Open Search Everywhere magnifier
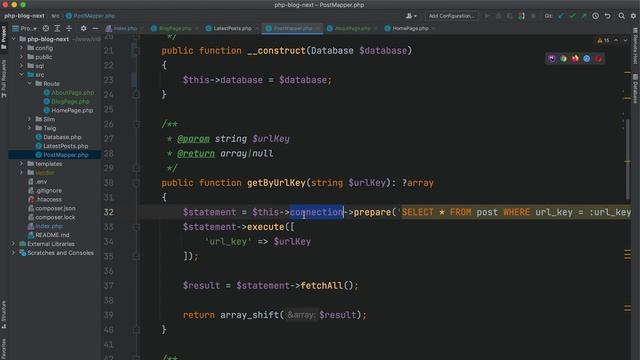The width and height of the screenshot is (640, 360). click(621, 16)
